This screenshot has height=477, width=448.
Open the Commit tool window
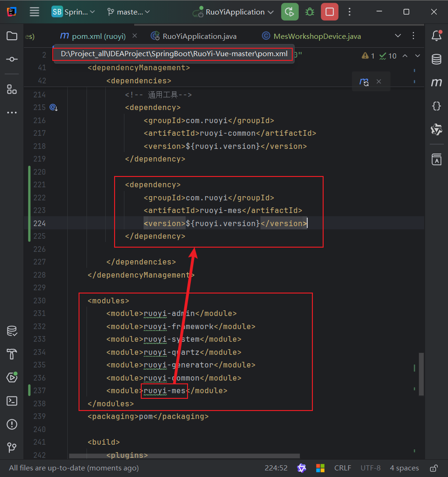pos(12,59)
